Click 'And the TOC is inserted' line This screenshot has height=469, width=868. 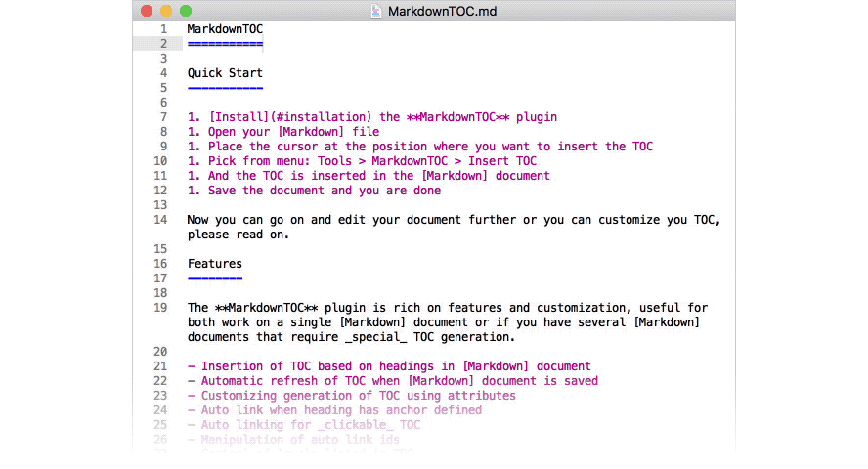tap(369, 176)
